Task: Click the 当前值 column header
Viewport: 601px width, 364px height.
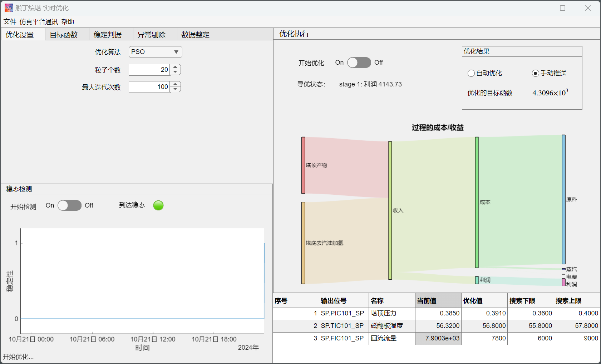Action: click(438, 301)
